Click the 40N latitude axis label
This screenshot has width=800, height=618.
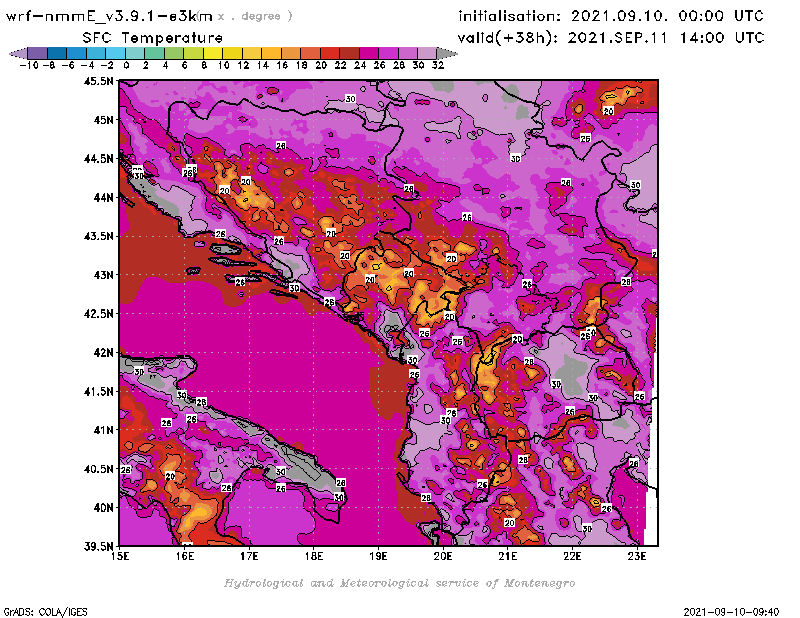coord(103,508)
